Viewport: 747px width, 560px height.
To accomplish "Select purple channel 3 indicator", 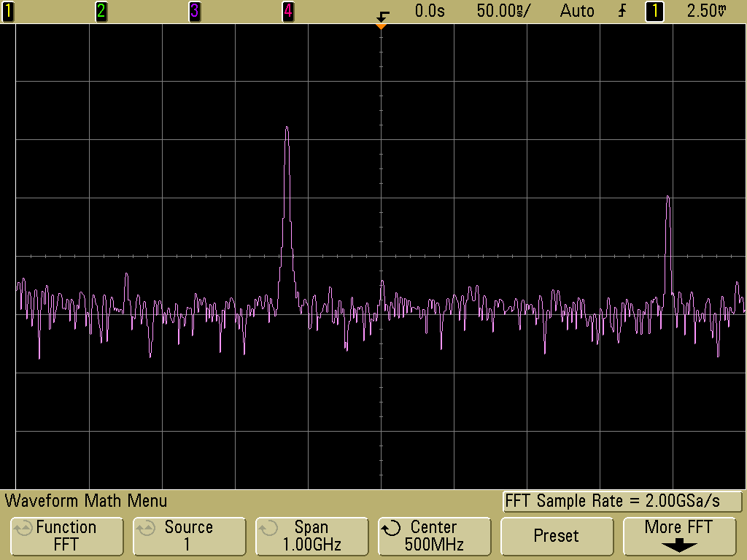I will coord(194,11).
